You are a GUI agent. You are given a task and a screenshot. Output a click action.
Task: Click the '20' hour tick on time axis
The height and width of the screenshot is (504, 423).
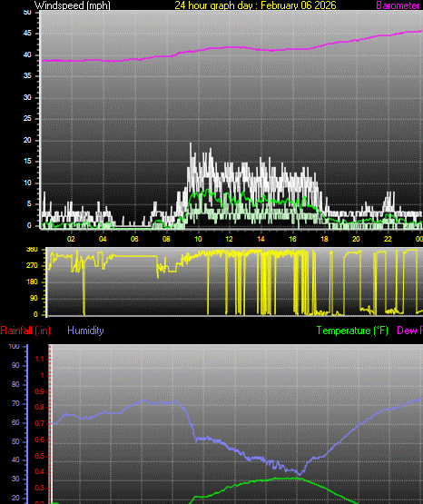[356, 239]
